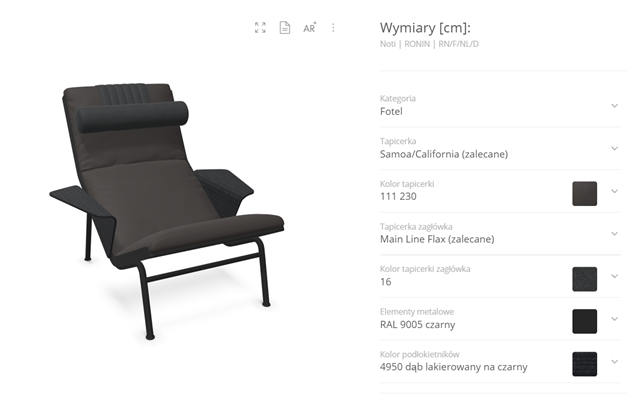Screen dimensions: 627x413
Task: Select the 111 230 upholstery color swatch
Action: point(585,194)
